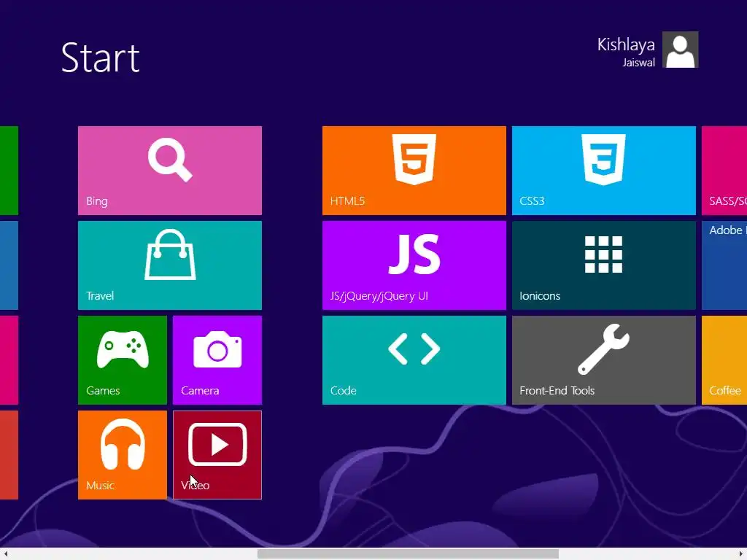The image size is (747, 560).
Task: Click the Start heading
Action: tap(100, 58)
